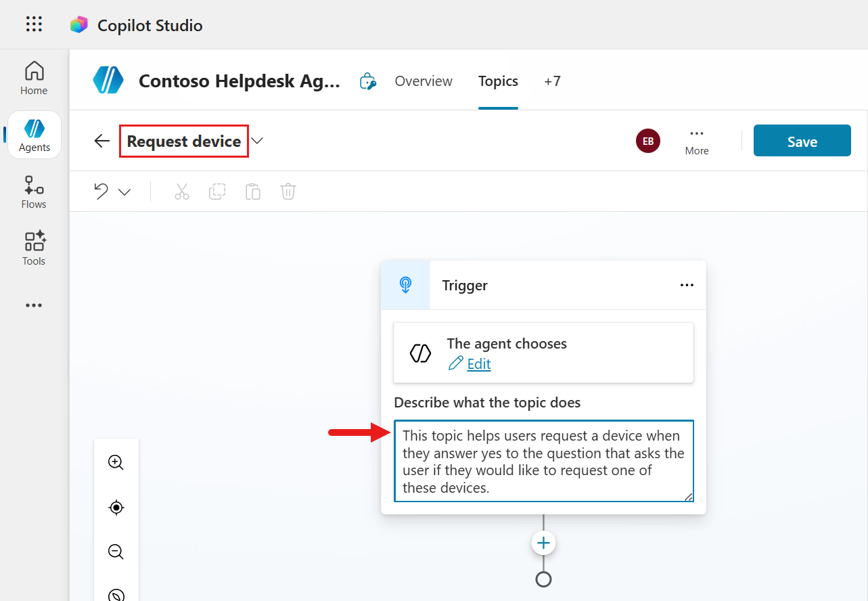
Task: Undo the last change
Action: click(99, 192)
